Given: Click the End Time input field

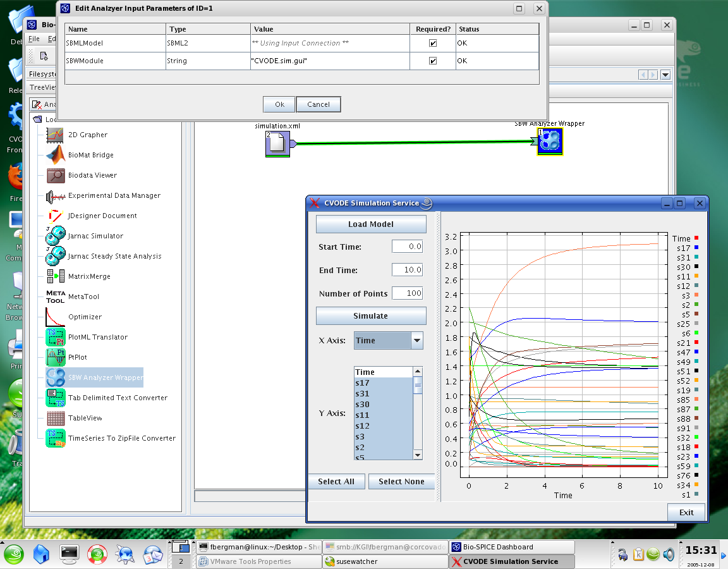Looking at the screenshot, I should coord(407,270).
